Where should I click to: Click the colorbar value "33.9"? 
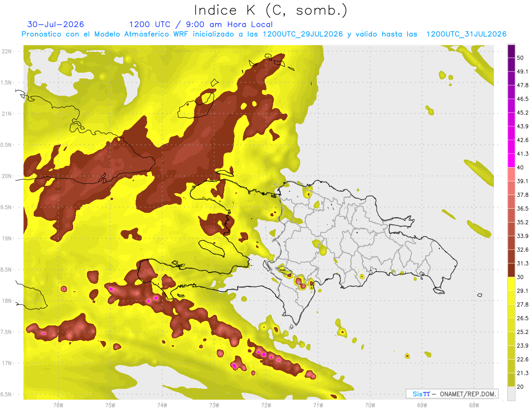(523, 236)
